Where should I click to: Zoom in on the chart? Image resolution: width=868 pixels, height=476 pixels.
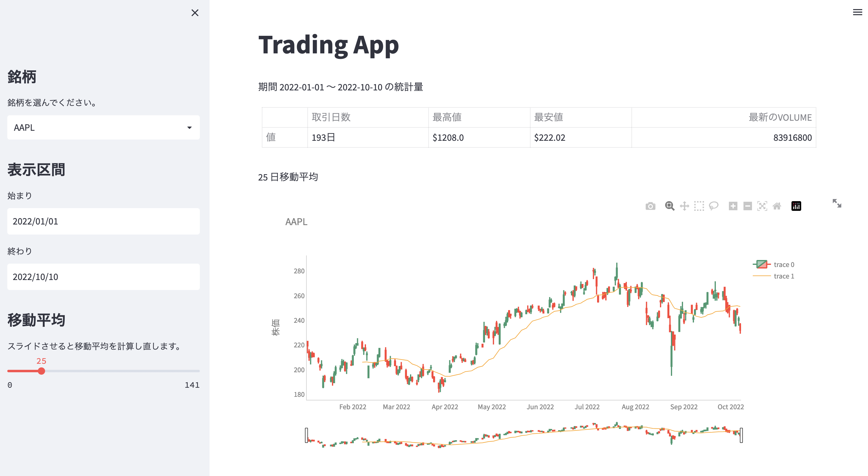tap(733, 206)
